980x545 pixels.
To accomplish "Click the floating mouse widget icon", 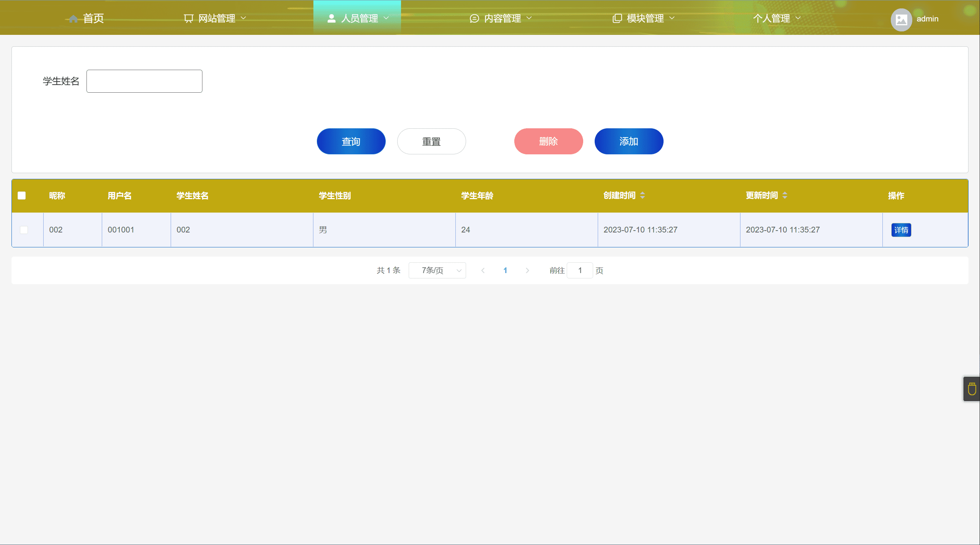I will 972,389.
